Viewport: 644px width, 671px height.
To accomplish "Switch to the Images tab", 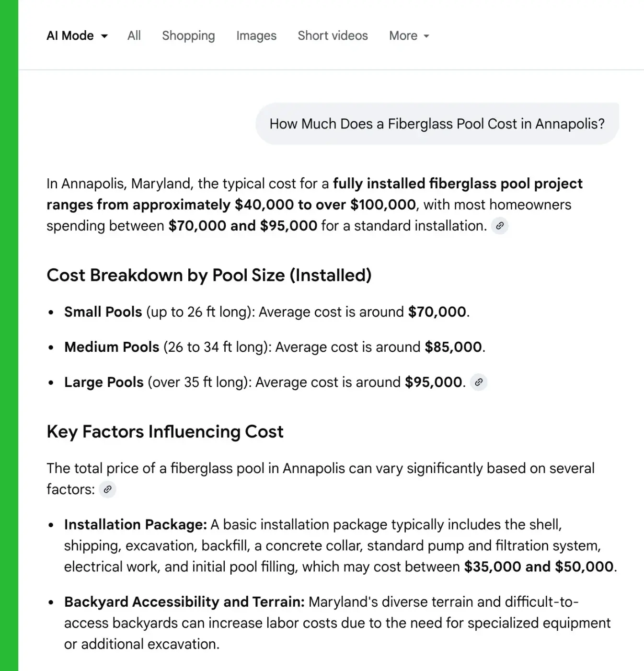I will pos(256,35).
